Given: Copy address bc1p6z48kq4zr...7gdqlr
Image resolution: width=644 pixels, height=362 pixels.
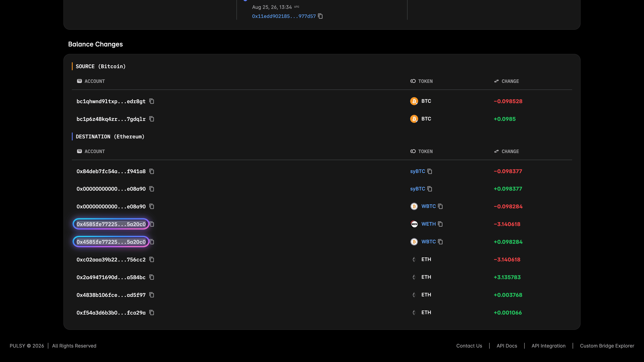Looking at the screenshot, I should 152,119.
